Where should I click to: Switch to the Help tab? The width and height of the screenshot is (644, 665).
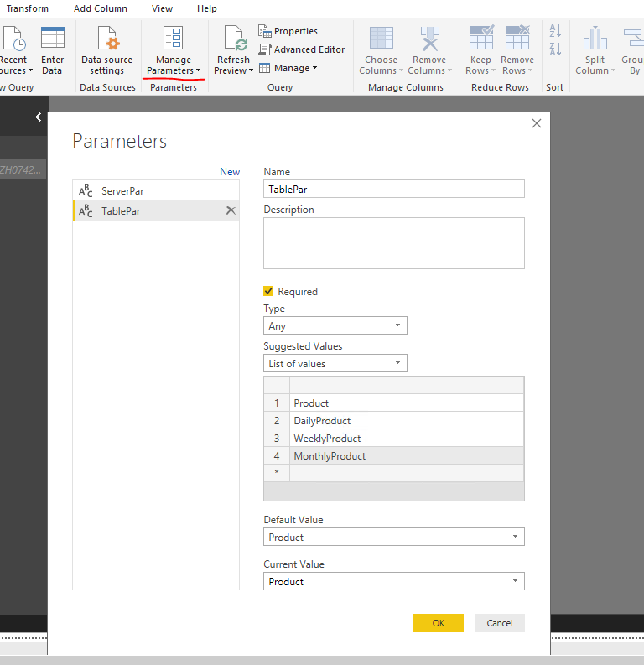[207, 8]
